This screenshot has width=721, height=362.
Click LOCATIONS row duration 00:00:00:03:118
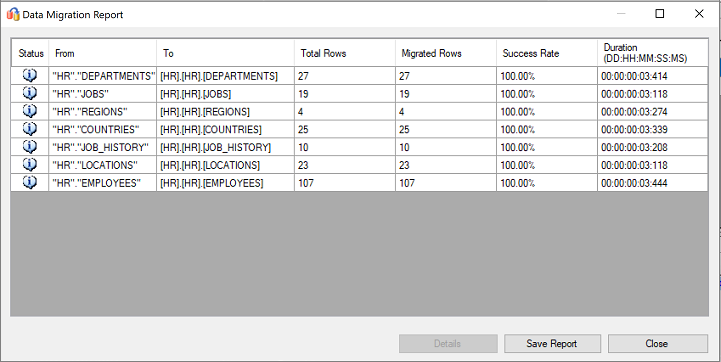tap(652, 165)
